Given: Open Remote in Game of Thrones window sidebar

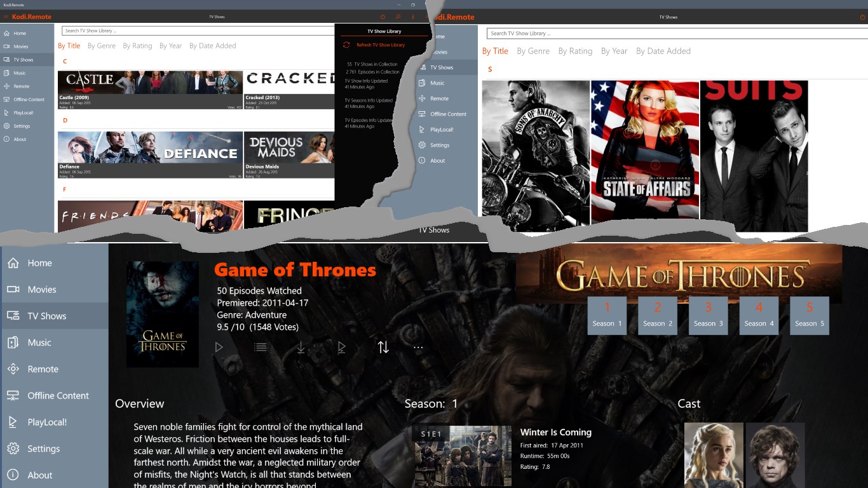Looking at the screenshot, I should pos(54,369).
